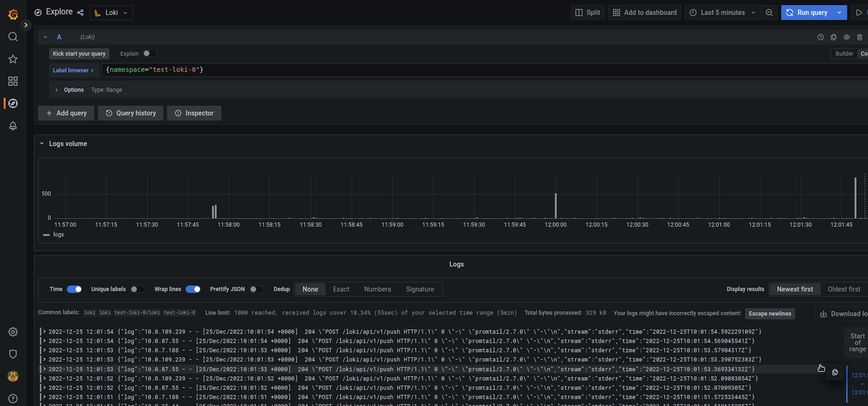Screen dimensions: 868x406
Task: Duplicate query A using copy icon
Action: [x=834, y=37]
